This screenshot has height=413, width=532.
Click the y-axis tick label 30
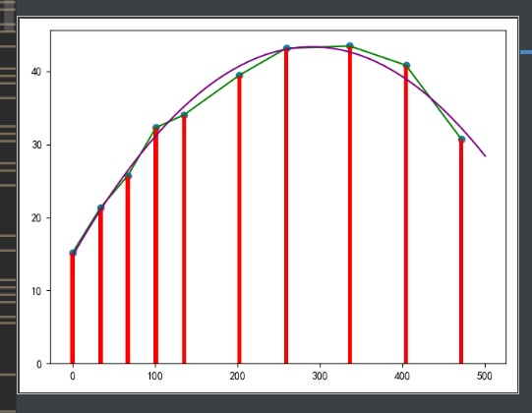point(36,145)
